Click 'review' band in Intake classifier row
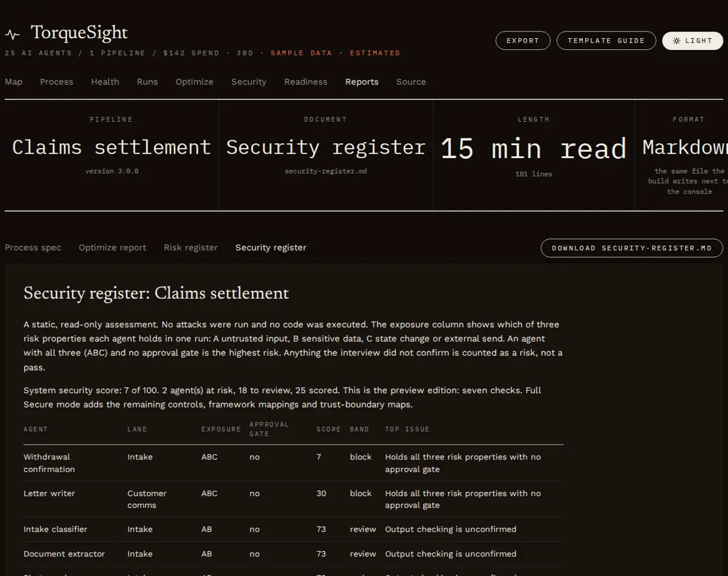The height and width of the screenshot is (576, 728). (363, 529)
